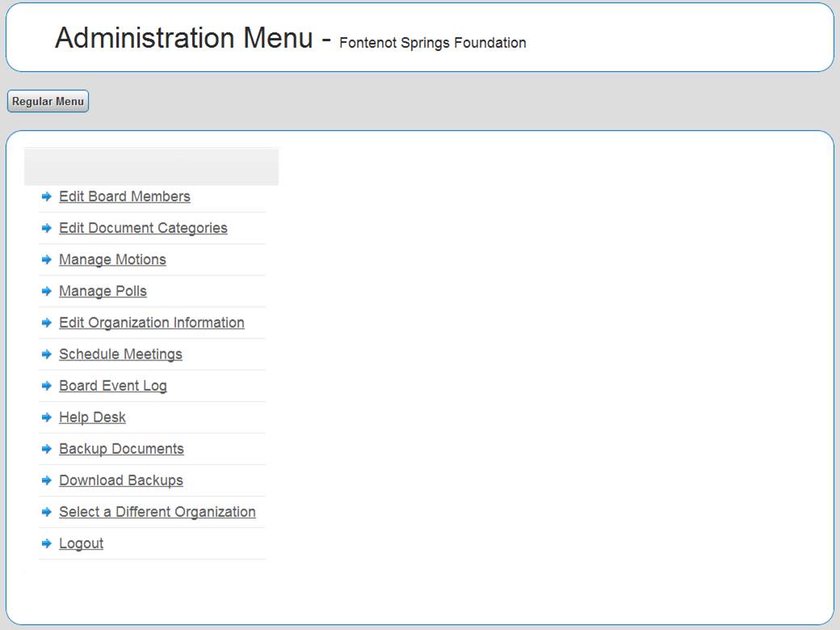Open the Help Desk link
840x630 pixels.
point(92,417)
